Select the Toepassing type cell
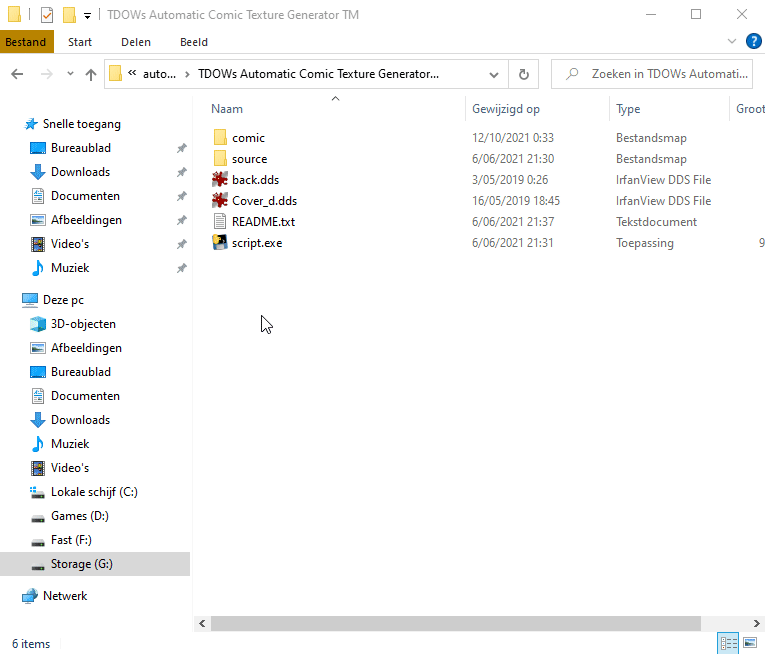The image size is (765, 654). point(644,243)
